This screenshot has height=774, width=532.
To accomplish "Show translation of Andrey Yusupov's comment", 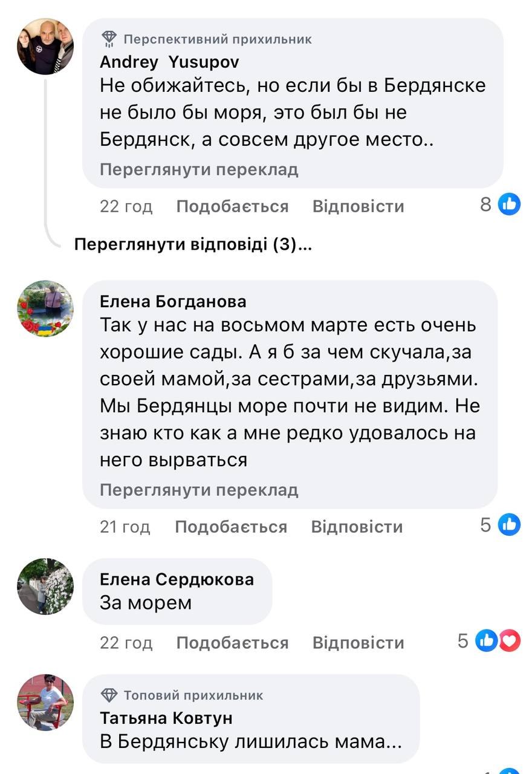I will click(199, 170).
